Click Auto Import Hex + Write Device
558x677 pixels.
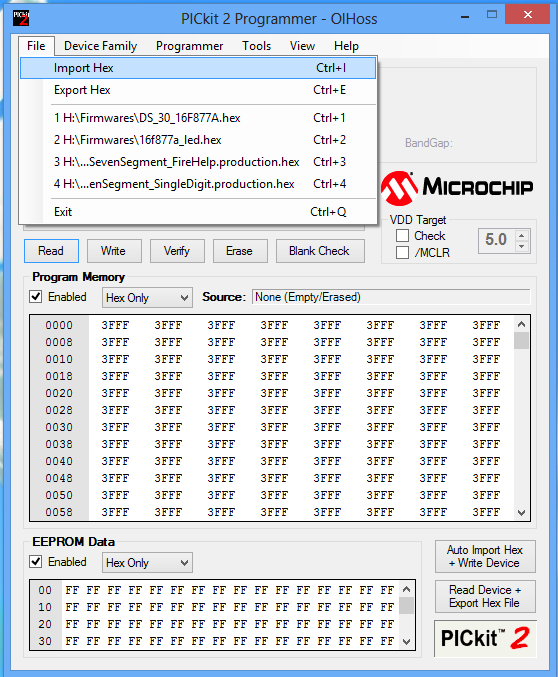tap(485, 557)
